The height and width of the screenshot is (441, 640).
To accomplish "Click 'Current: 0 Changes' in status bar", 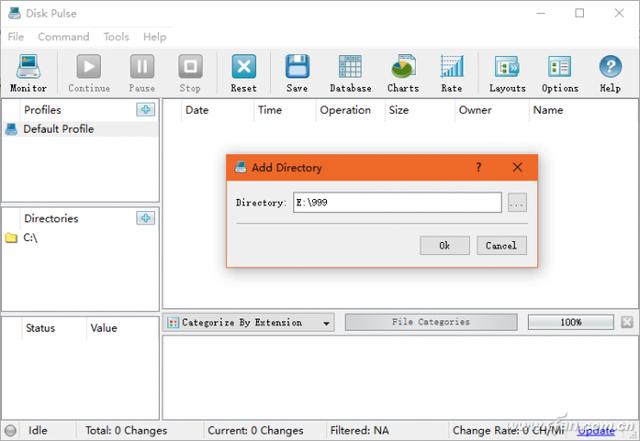I will 256,430.
